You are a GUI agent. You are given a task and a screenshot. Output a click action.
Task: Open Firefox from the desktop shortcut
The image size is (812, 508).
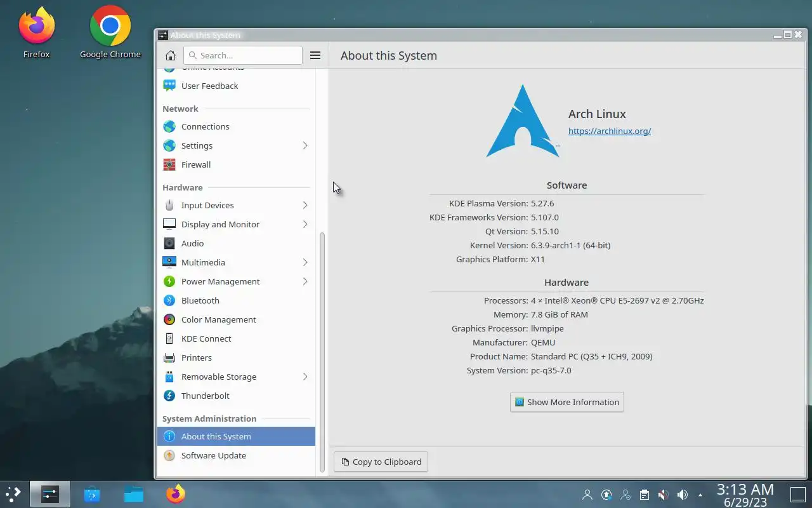[x=36, y=33]
